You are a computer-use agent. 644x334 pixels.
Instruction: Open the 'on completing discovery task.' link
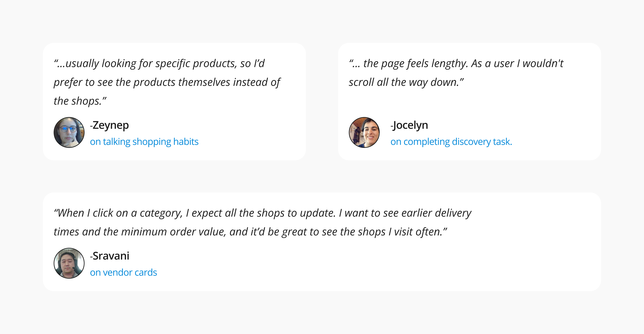tap(451, 142)
